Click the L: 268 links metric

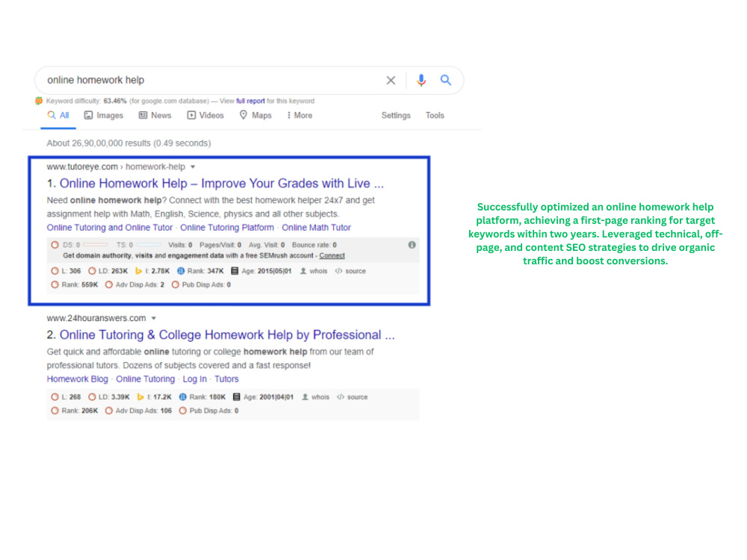66,397
